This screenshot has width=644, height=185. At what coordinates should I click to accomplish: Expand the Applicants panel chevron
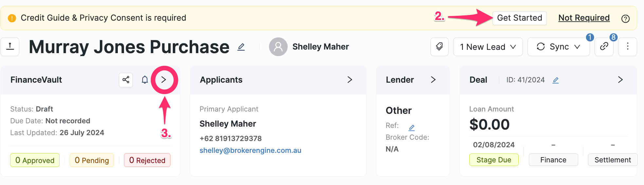coord(349,80)
